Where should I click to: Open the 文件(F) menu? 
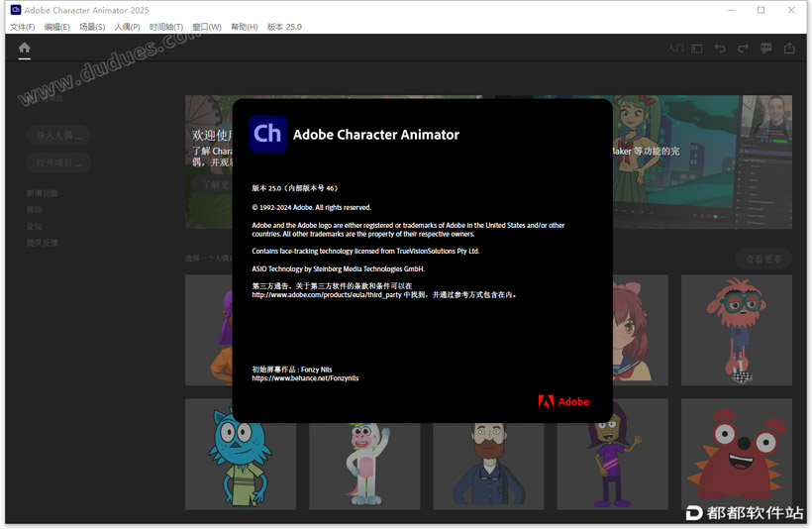[22, 27]
